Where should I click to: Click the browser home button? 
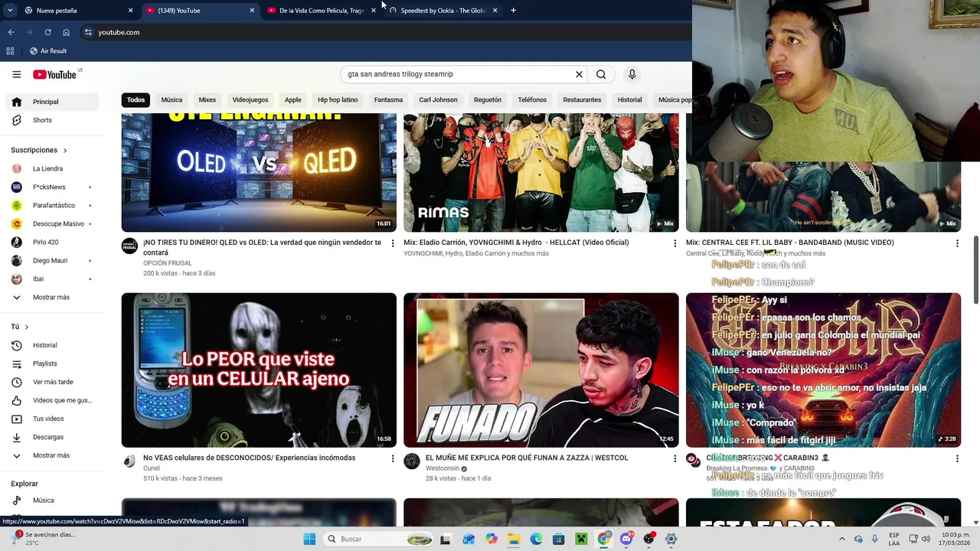pos(67,32)
